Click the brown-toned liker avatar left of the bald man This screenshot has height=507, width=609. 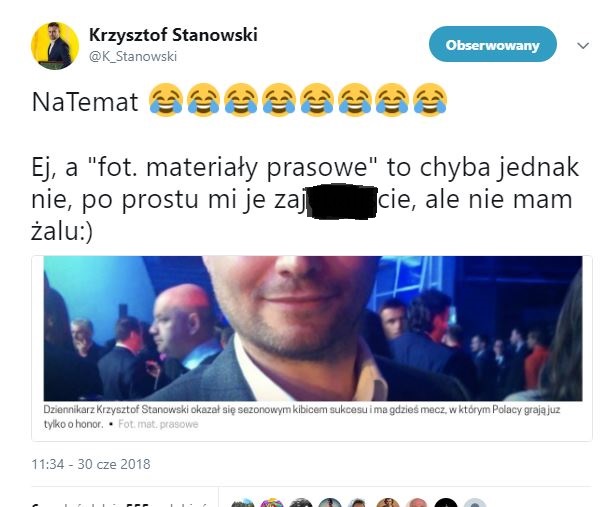click(388, 502)
